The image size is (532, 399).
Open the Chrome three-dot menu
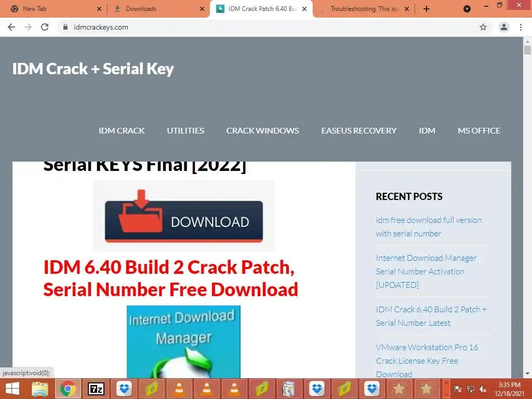(x=521, y=27)
